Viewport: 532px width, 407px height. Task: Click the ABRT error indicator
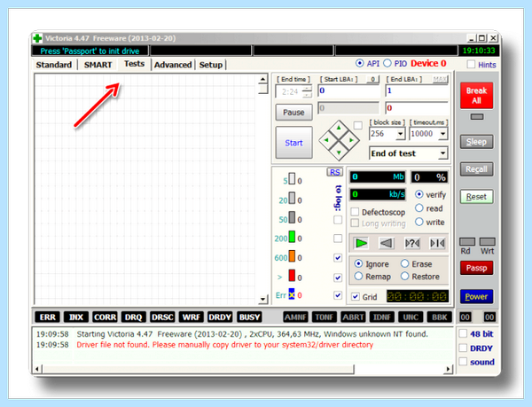pyautogui.click(x=353, y=317)
